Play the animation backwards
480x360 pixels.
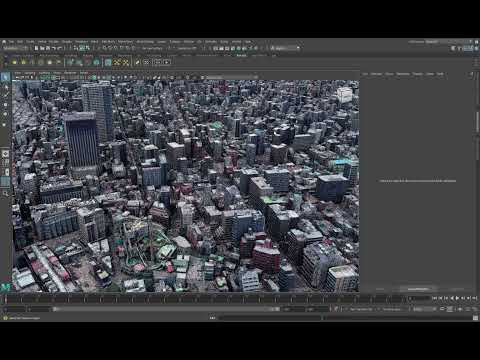click(x=452, y=298)
